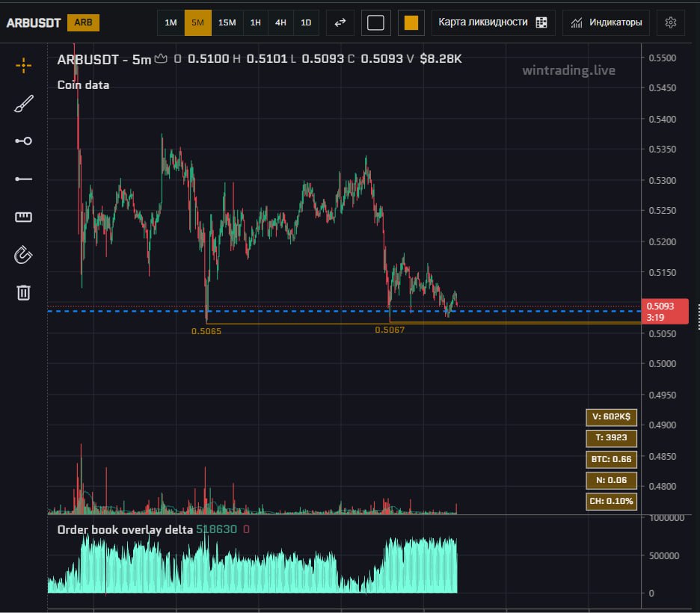Open the Индикаторы indicators menu
700x613 pixels.
(x=606, y=22)
